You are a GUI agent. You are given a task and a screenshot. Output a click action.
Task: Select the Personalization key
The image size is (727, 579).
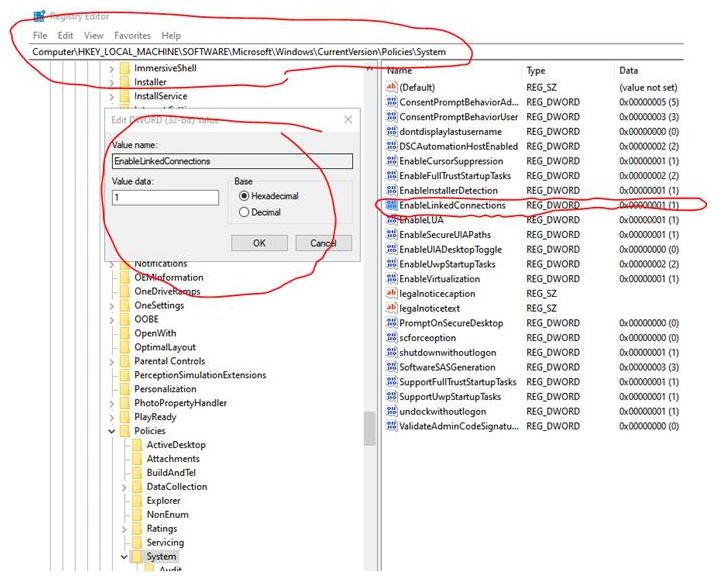click(x=165, y=389)
